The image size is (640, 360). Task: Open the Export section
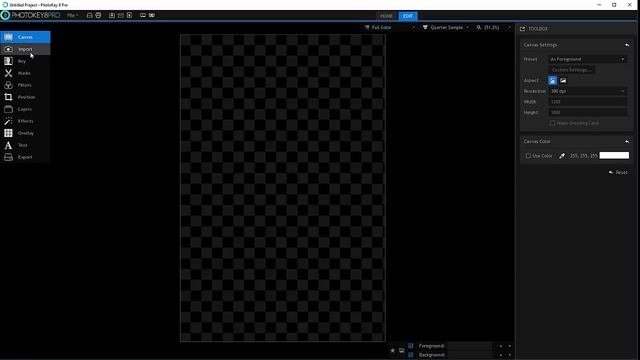click(x=25, y=157)
